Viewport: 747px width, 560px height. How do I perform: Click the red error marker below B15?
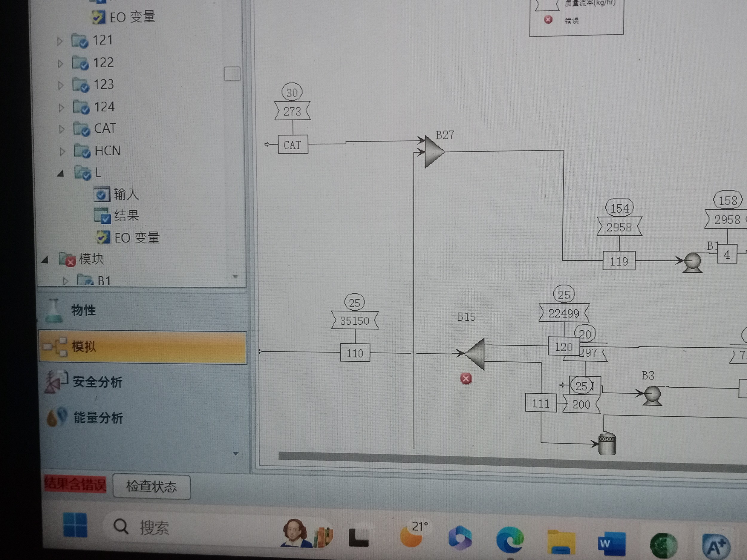pos(466,379)
